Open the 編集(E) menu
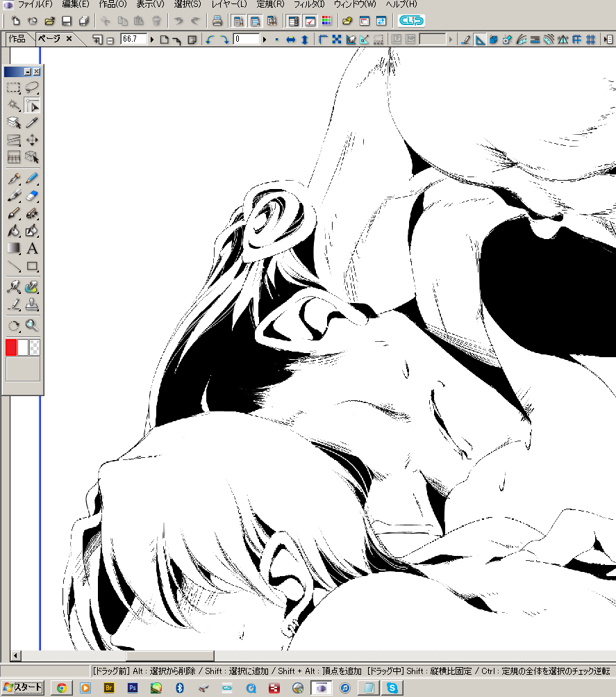 click(x=76, y=4)
